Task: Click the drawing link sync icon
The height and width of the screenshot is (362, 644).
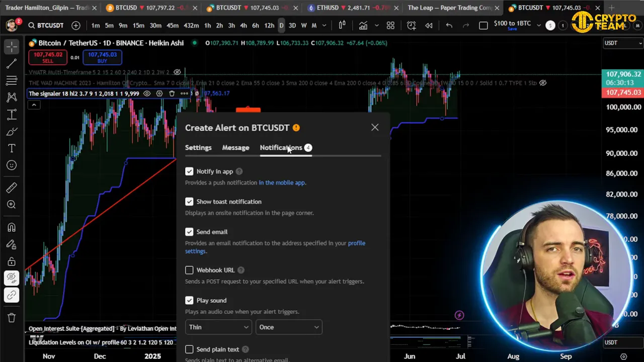Action: 12,295
